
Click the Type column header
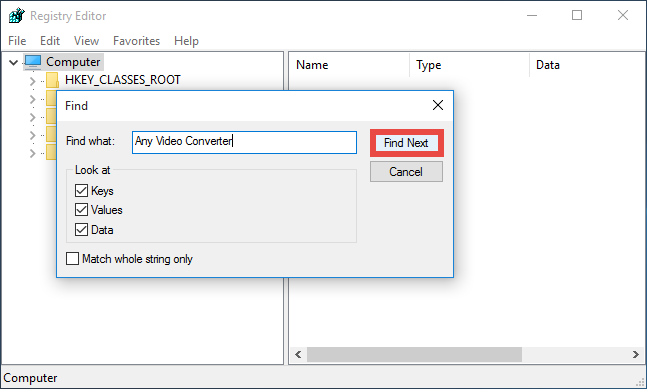tap(469, 65)
